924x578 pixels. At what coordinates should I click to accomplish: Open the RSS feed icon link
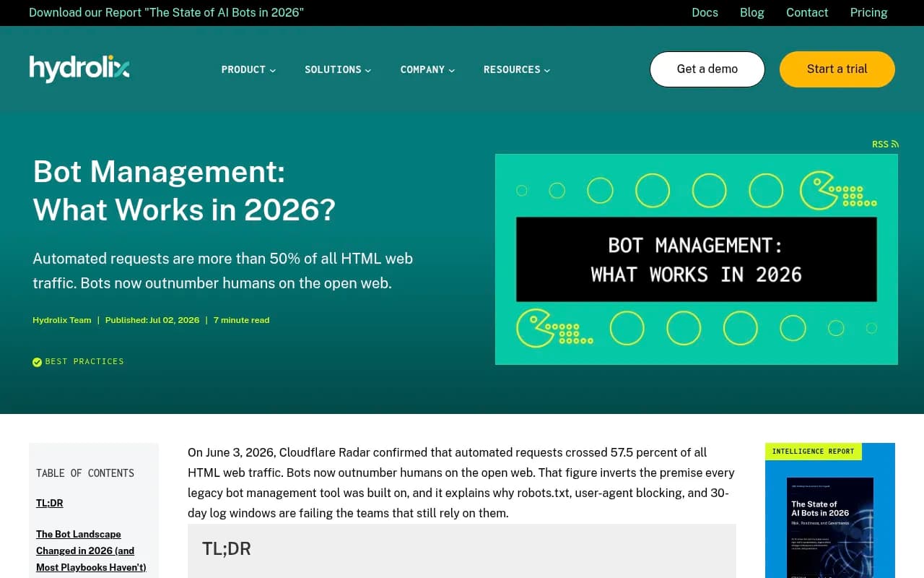(x=885, y=144)
